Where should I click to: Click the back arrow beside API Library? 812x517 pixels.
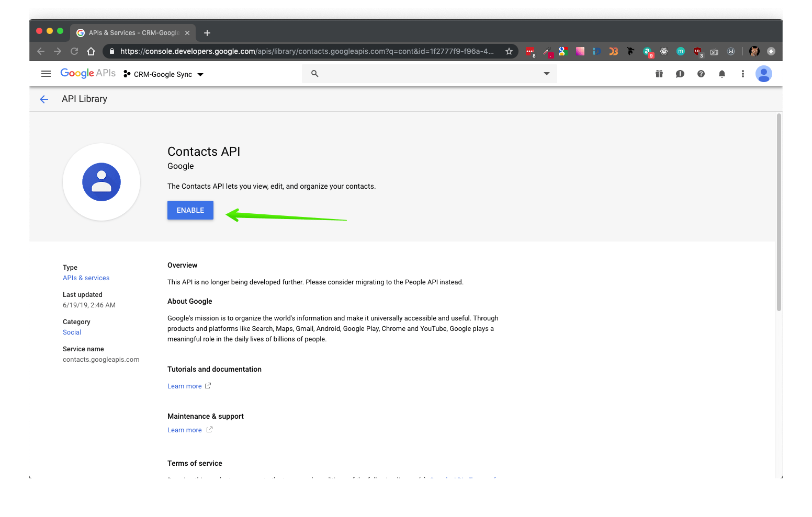[44, 99]
